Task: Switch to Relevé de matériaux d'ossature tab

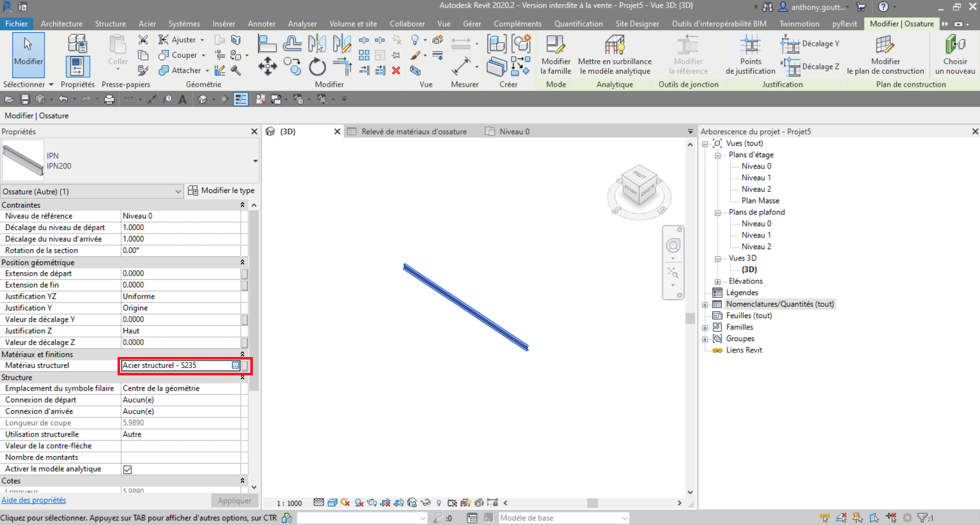Action: (x=413, y=132)
